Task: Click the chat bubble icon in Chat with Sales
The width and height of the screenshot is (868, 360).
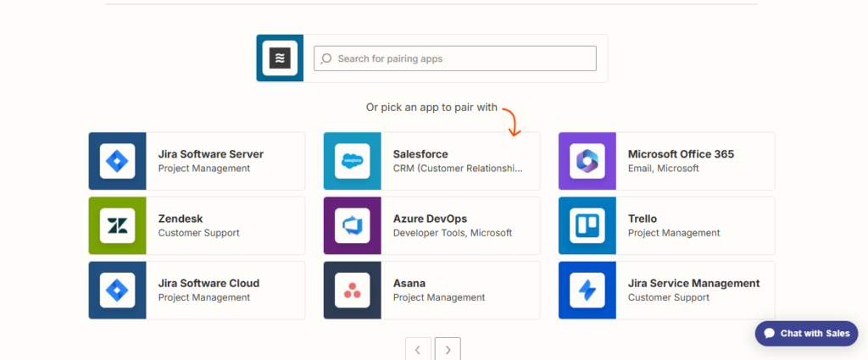Action: pos(769,334)
